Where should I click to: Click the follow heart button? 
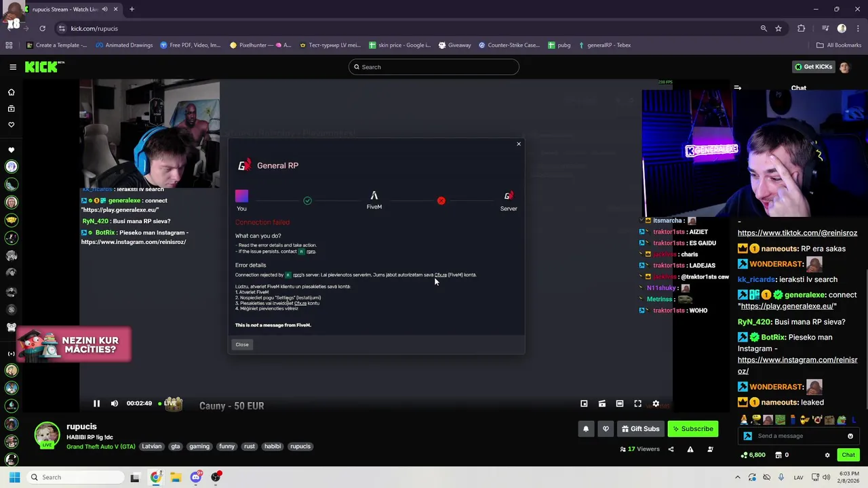[606, 428]
